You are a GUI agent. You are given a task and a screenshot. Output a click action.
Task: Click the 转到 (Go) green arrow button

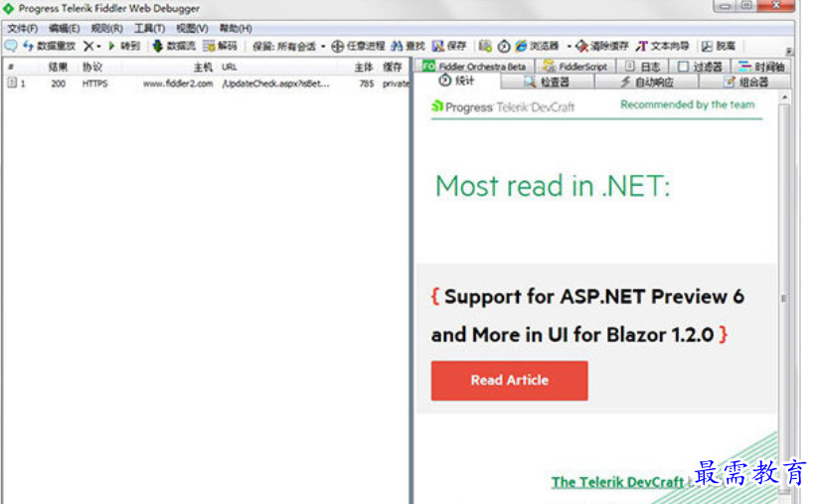tap(123, 46)
